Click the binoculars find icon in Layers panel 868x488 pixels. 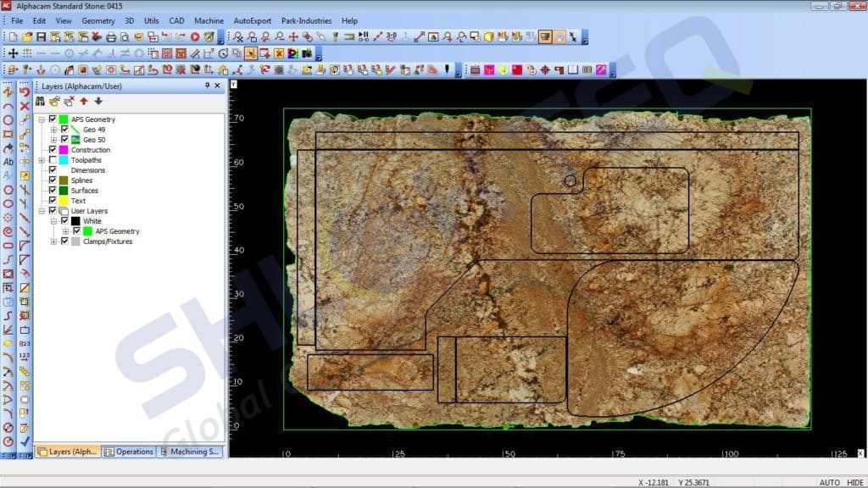click(x=40, y=102)
